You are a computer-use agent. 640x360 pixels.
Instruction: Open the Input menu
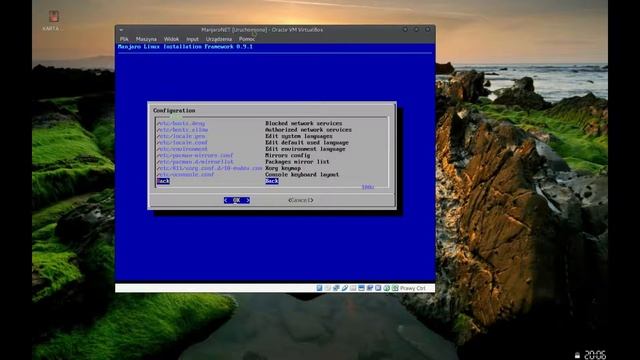192,39
